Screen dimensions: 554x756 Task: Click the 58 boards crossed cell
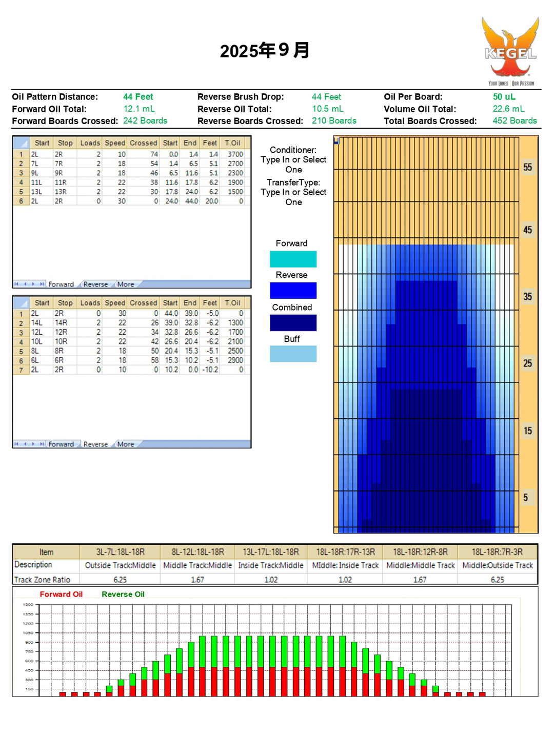tap(143, 360)
